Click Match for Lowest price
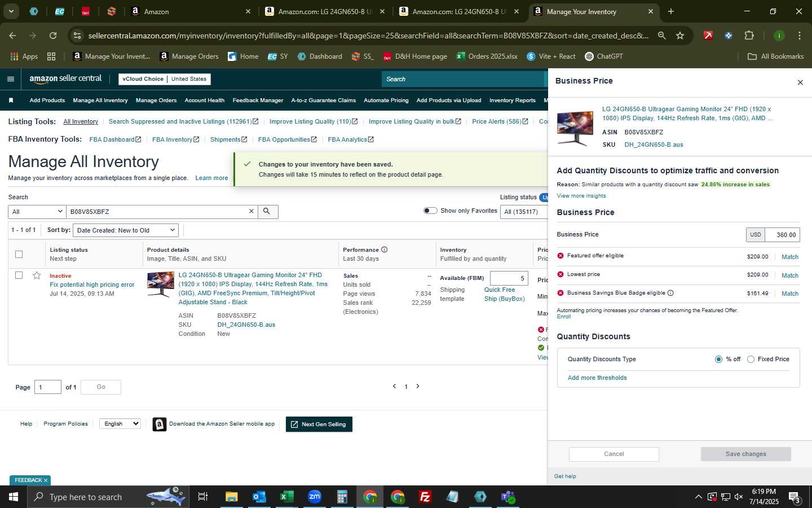 (789, 275)
